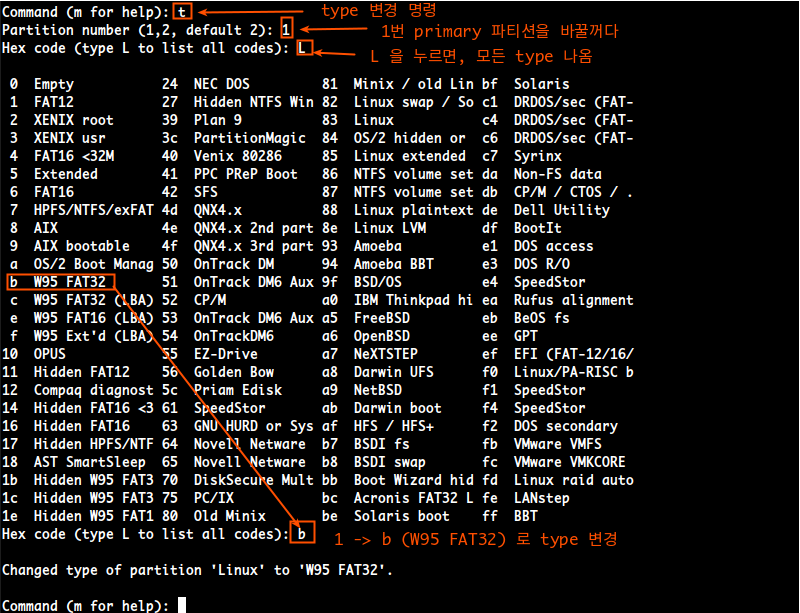This screenshot has height=613, width=800.
Task: Select the 'ef EFI (FAT-12/16/' entry
Action: point(558,354)
